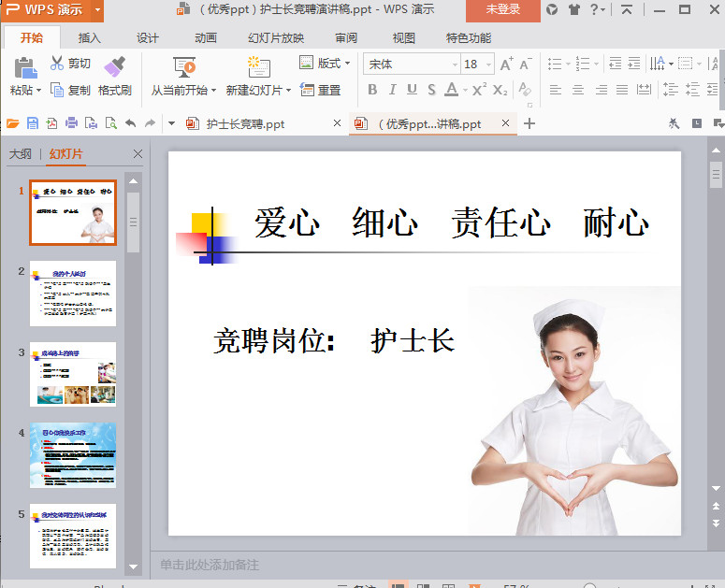Click the Cut scissors icon

[56, 63]
